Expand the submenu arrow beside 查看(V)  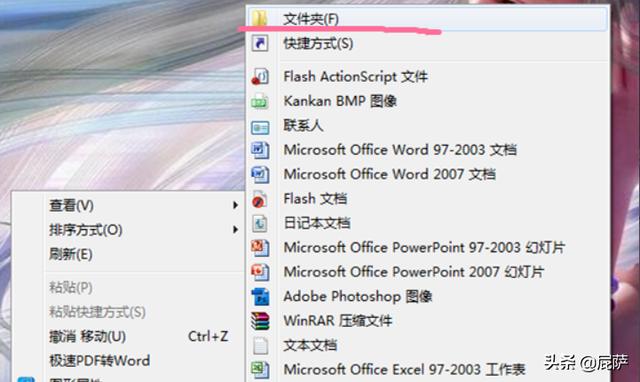pyautogui.click(x=236, y=205)
